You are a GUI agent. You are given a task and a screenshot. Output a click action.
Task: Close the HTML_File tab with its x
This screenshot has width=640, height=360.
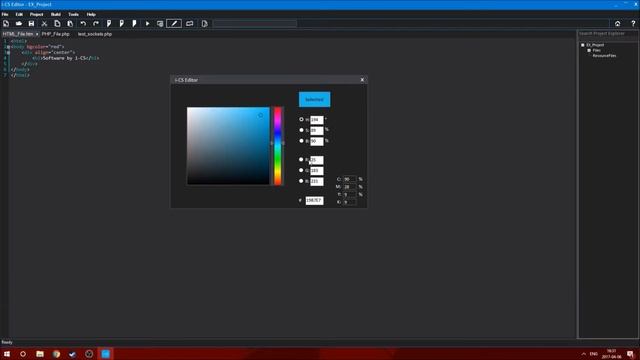click(x=37, y=34)
